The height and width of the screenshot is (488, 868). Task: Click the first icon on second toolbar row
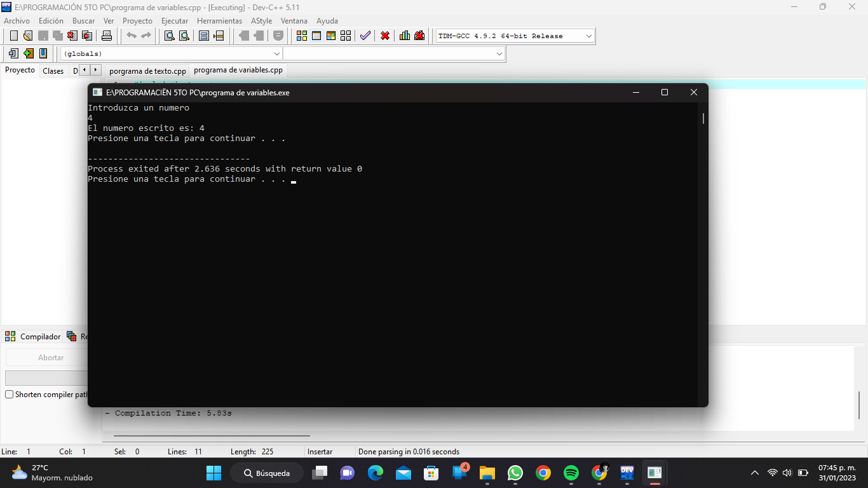click(x=13, y=53)
